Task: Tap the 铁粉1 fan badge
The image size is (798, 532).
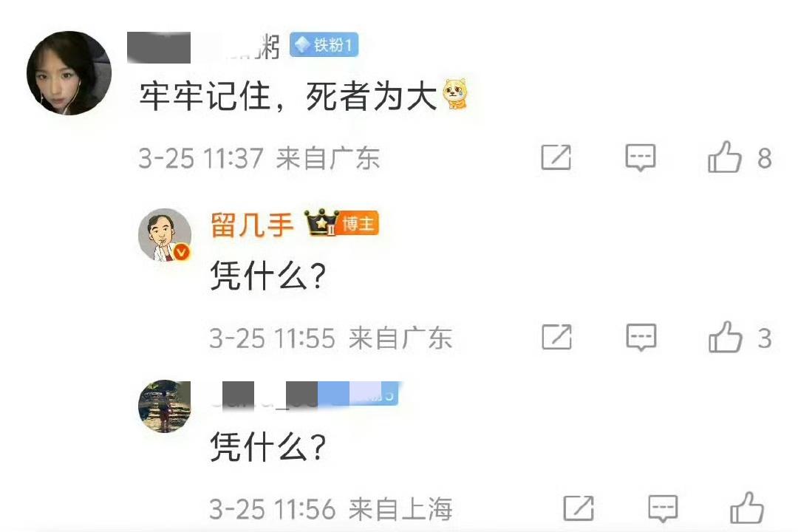Action: 324,45
